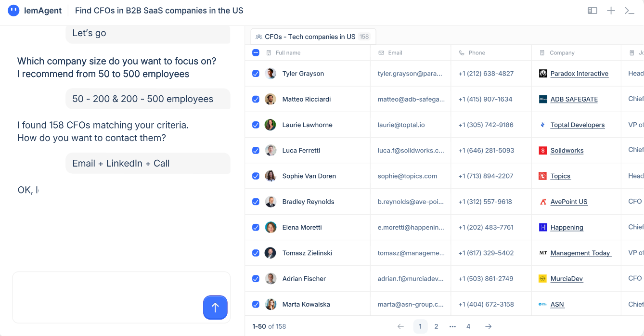Click Marta Kowalska's avatar photo
Viewport: 644px width, 336px height.
point(270,304)
